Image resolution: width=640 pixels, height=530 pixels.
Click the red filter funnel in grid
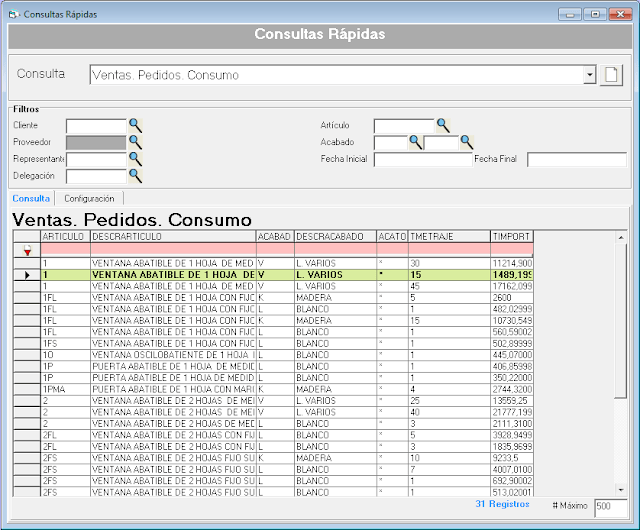(27, 250)
